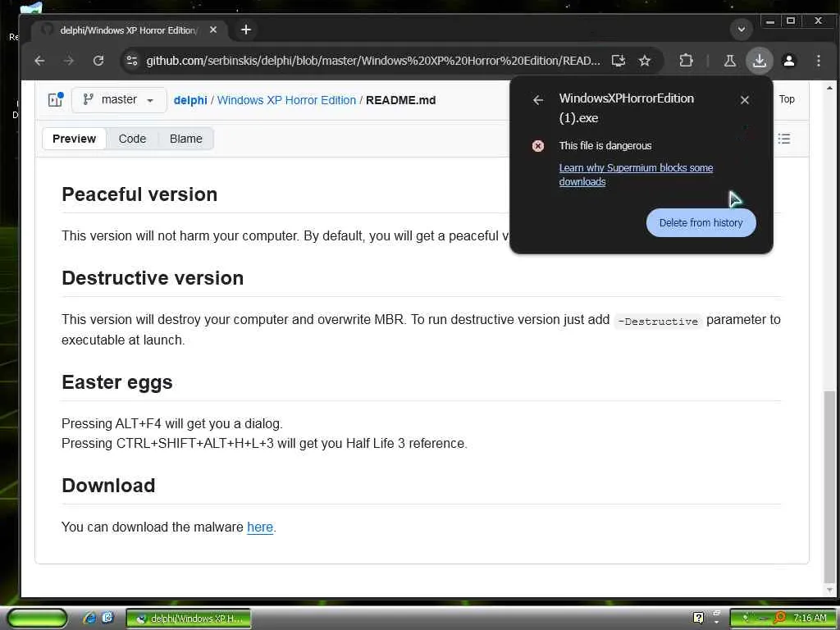The image size is (840, 630).
Task: Click the -Destructive code snippet
Action: [x=658, y=321]
